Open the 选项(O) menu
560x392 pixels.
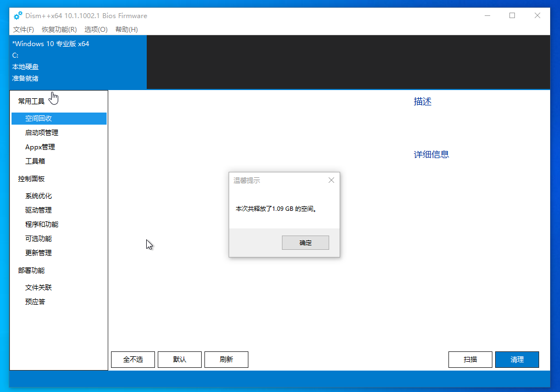point(96,29)
